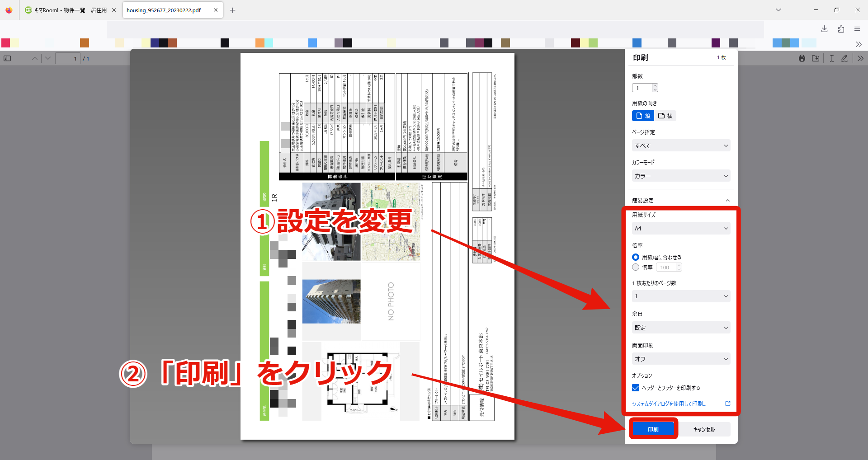The image size is (868, 460).
Task: Click the PDF page number field
Action: click(x=68, y=58)
